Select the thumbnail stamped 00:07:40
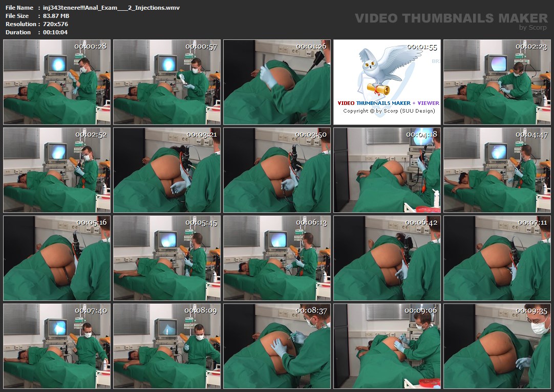Screen dimensions: 554x392 (x=57, y=346)
